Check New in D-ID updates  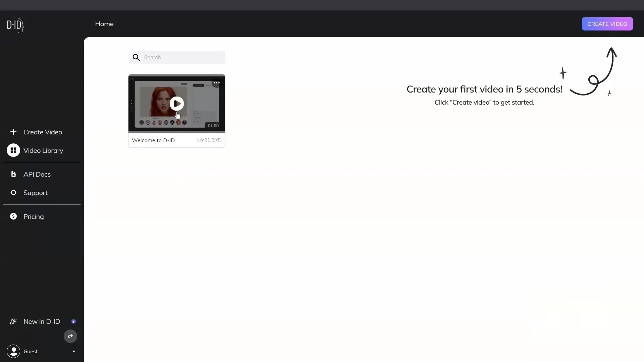pyautogui.click(x=41, y=321)
